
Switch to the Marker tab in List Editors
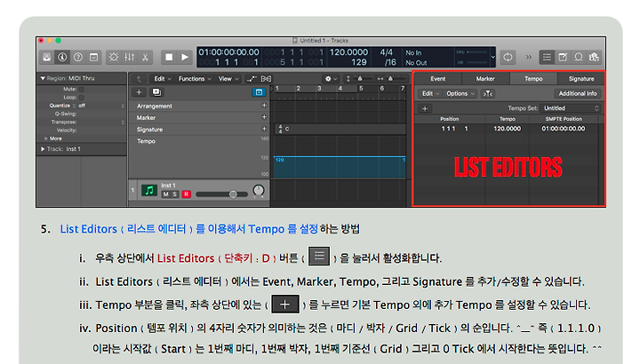coord(485,79)
